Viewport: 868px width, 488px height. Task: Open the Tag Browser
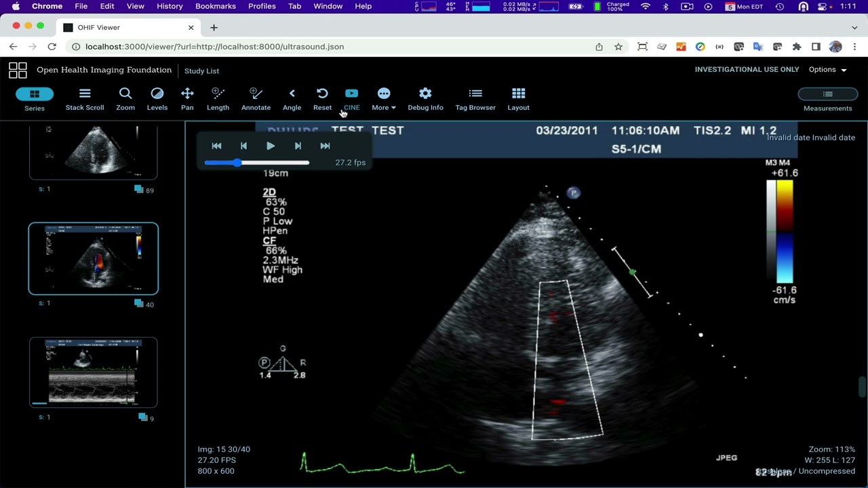475,99
